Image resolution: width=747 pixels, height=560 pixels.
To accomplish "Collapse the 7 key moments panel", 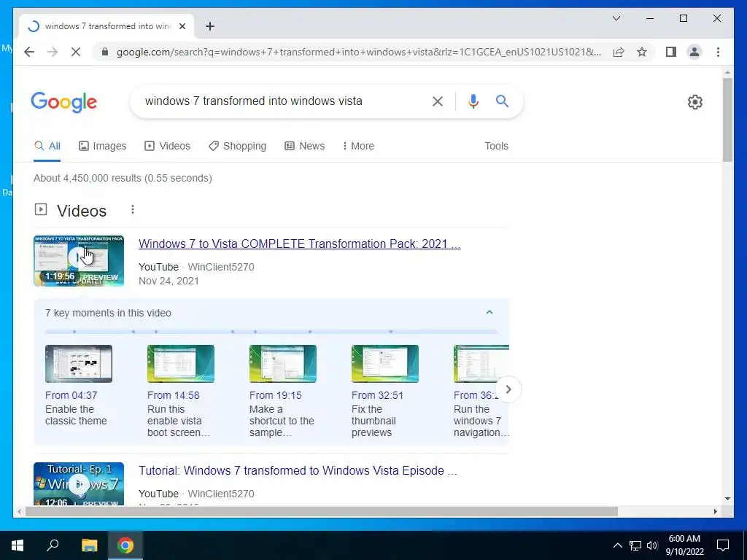I will pyautogui.click(x=489, y=312).
